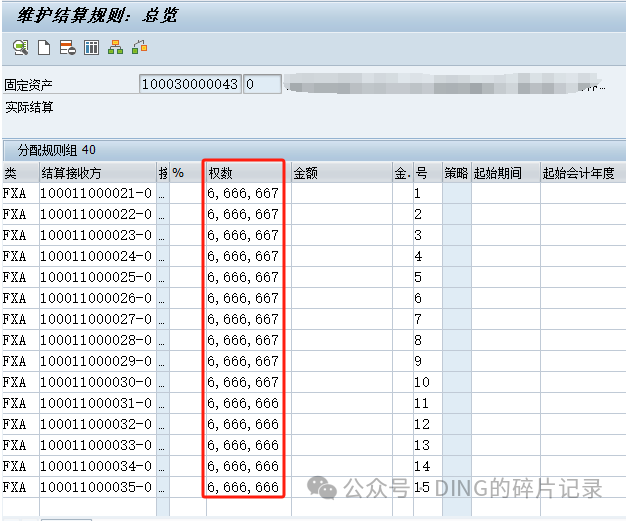Click the hierarchy with orange node icon
Image resolution: width=629 pixels, height=521 pixels.
tap(140, 48)
